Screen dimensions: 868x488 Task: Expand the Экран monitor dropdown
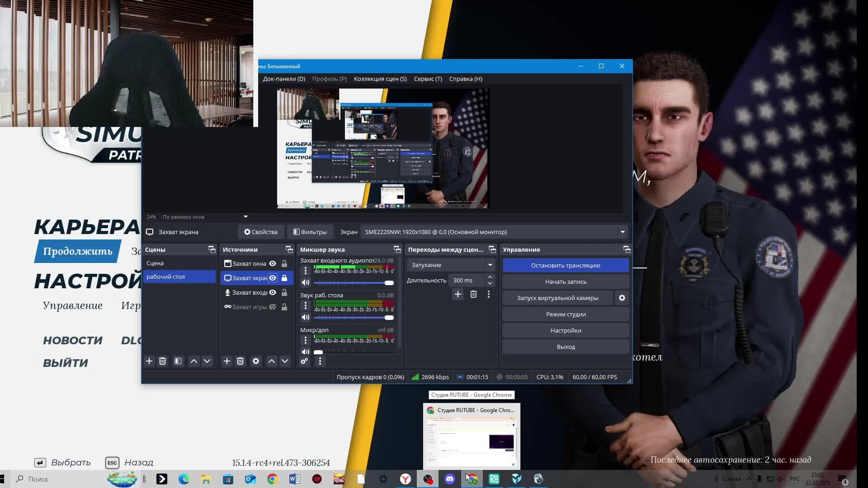point(623,232)
